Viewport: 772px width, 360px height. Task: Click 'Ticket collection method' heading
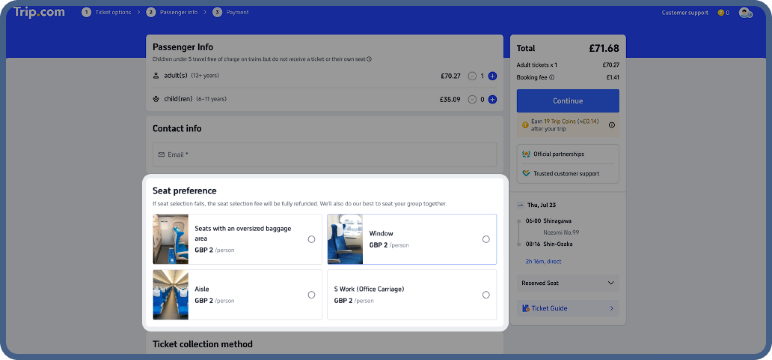point(202,344)
